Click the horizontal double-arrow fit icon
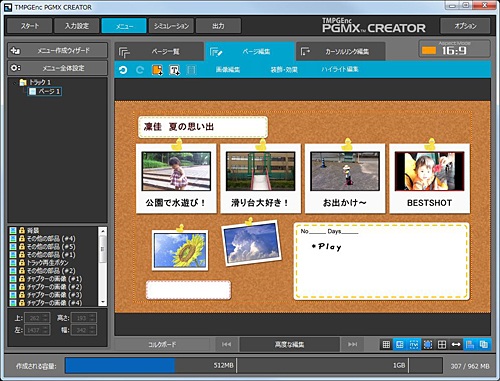 [x=456, y=344]
